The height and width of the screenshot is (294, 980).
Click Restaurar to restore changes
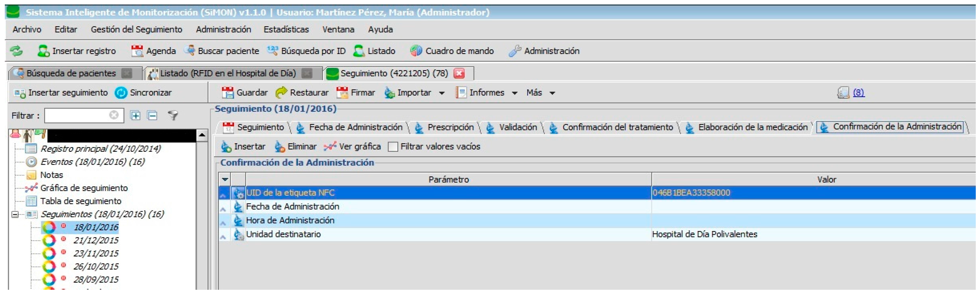tap(302, 93)
